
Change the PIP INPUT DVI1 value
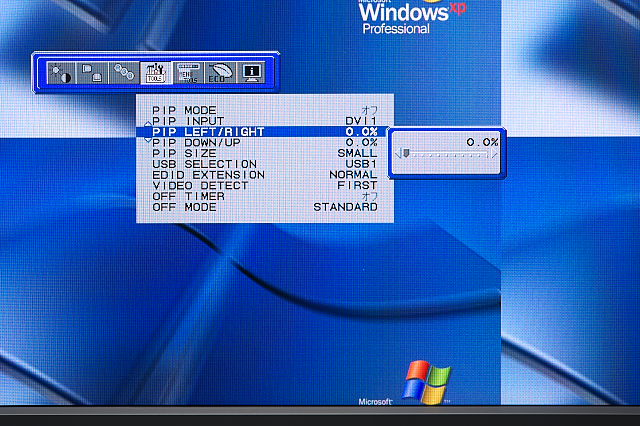[x=361, y=120]
